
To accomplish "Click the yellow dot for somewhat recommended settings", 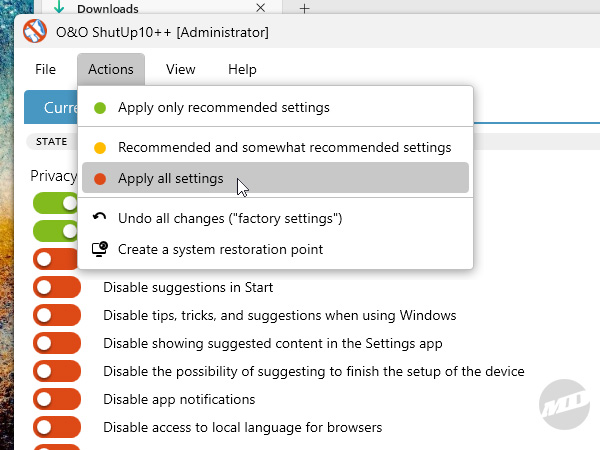I will tap(100, 147).
